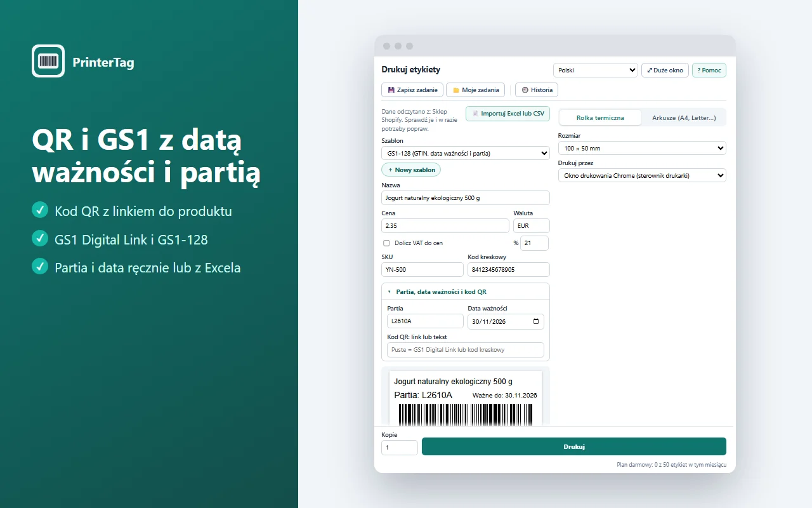Open the Pomoc help button
This screenshot has width=812, height=508.
coord(709,70)
